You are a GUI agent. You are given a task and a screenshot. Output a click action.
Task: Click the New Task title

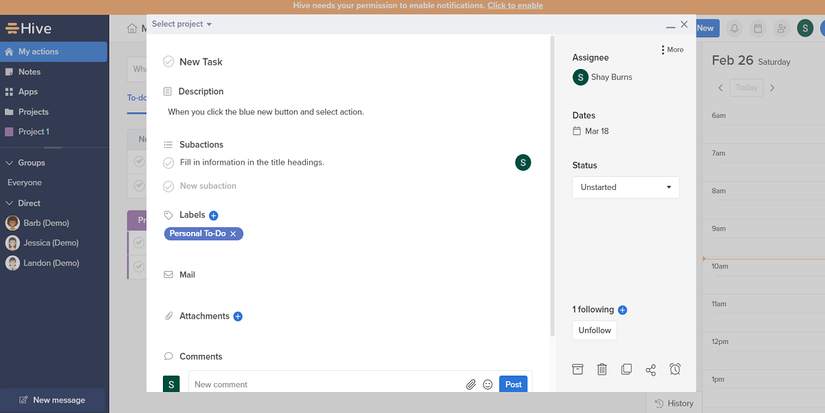pos(201,62)
